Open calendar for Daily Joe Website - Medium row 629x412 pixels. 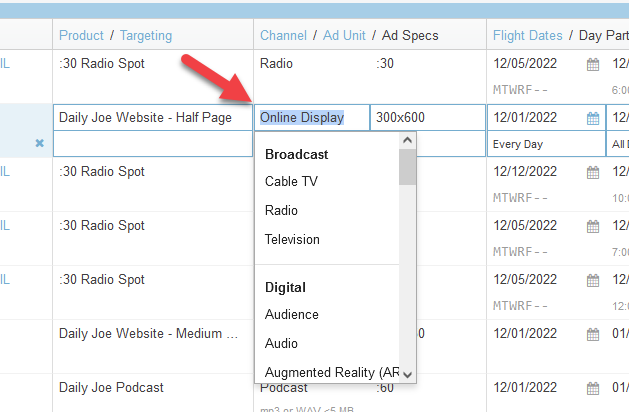tap(593, 334)
